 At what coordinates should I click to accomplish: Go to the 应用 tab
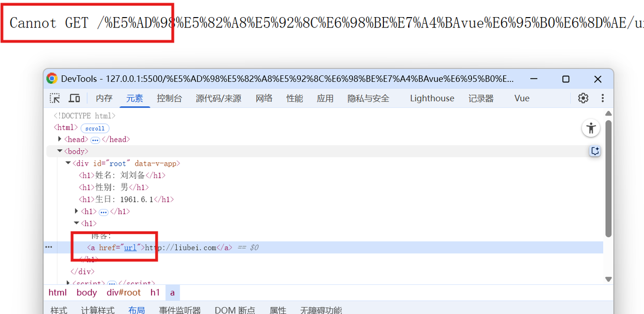tap(325, 98)
